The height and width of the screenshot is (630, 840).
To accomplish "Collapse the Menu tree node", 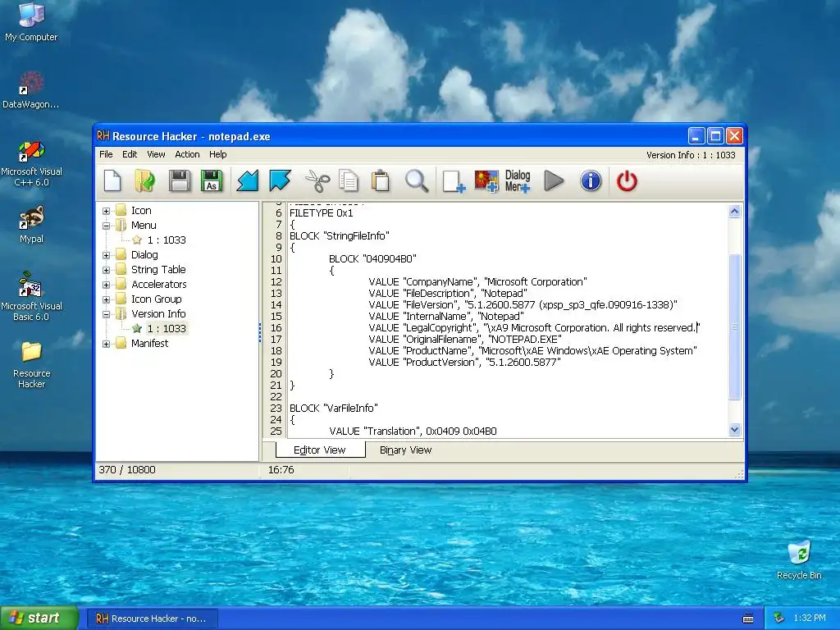I will [106, 226].
